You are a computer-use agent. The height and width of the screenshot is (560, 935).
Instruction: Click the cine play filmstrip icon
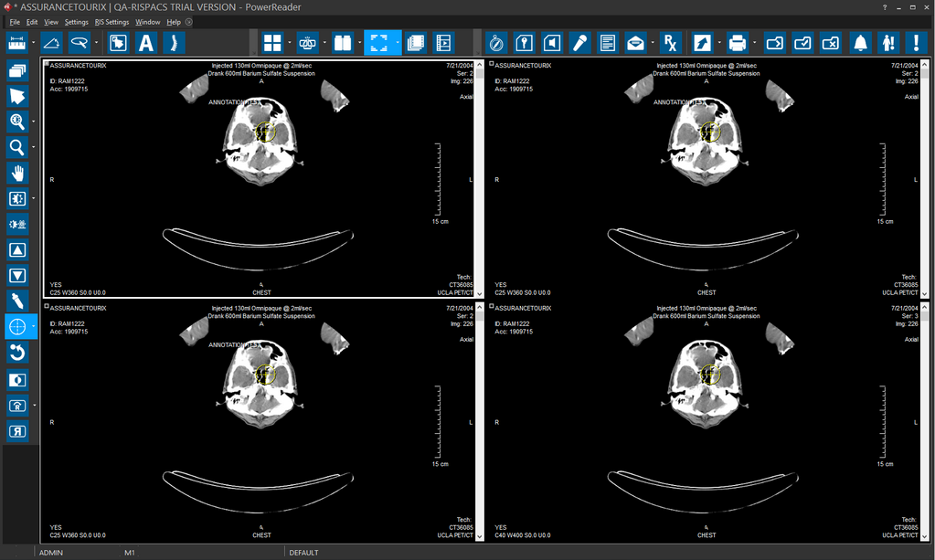pos(443,43)
